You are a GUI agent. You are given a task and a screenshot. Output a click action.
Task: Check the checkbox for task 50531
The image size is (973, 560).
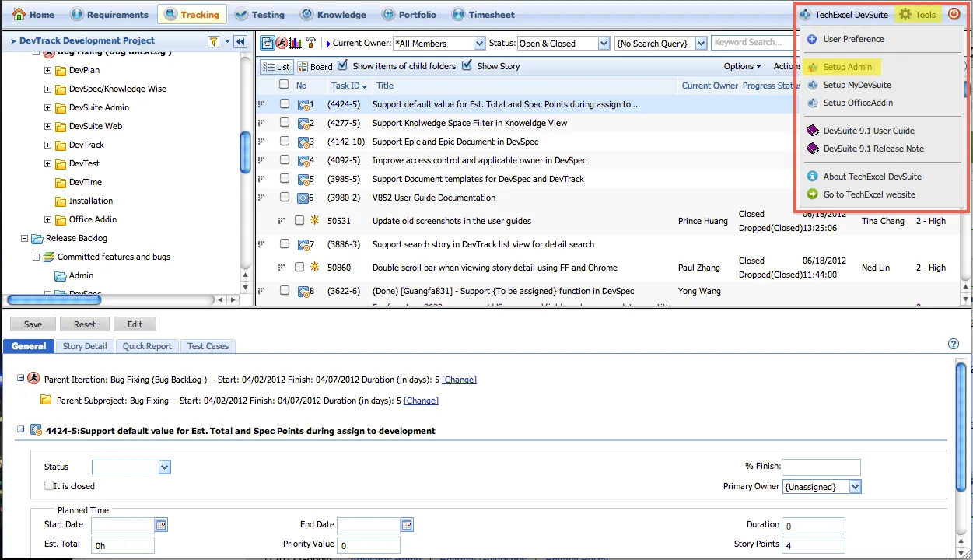click(x=299, y=221)
